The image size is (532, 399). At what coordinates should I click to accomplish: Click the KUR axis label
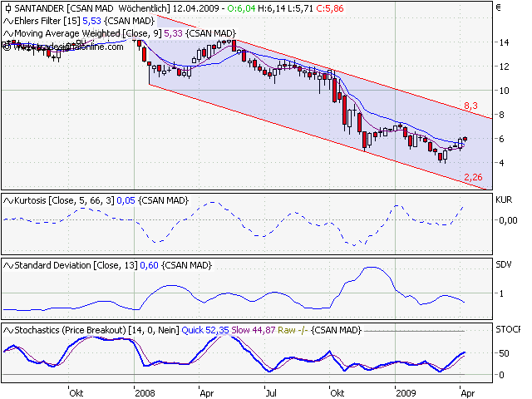[x=504, y=200]
